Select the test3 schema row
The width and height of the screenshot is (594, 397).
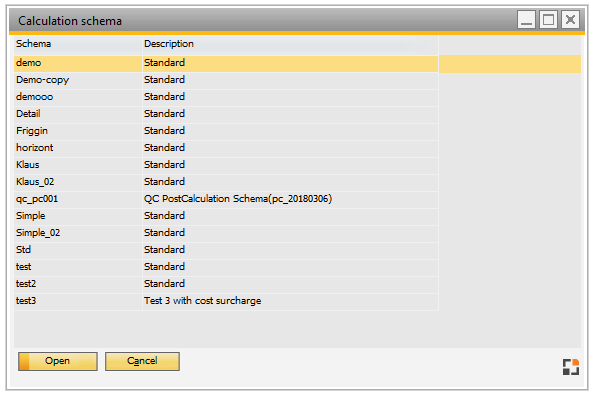tap(226, 301)
